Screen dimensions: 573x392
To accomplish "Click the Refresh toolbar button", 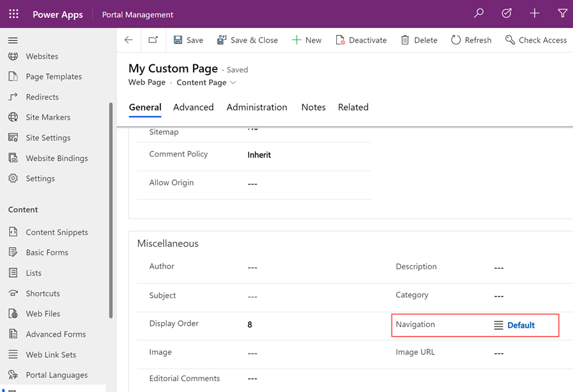I will click(471, 40).
